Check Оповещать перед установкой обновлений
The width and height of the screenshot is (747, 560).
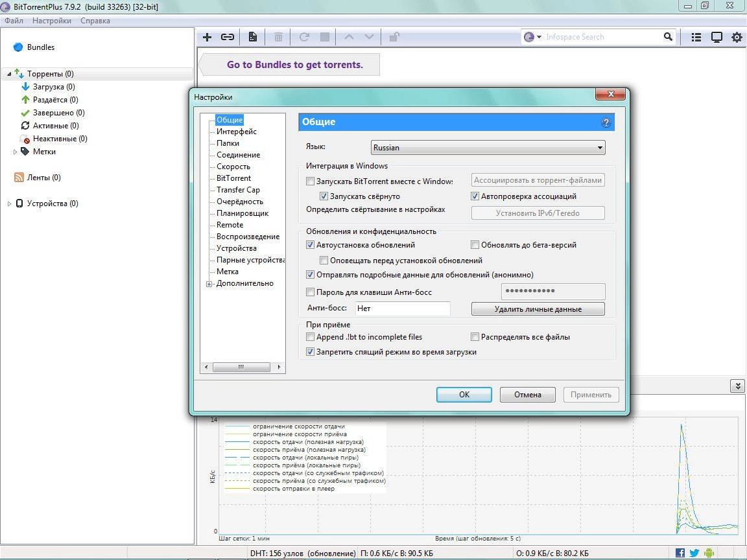(324, 261)
